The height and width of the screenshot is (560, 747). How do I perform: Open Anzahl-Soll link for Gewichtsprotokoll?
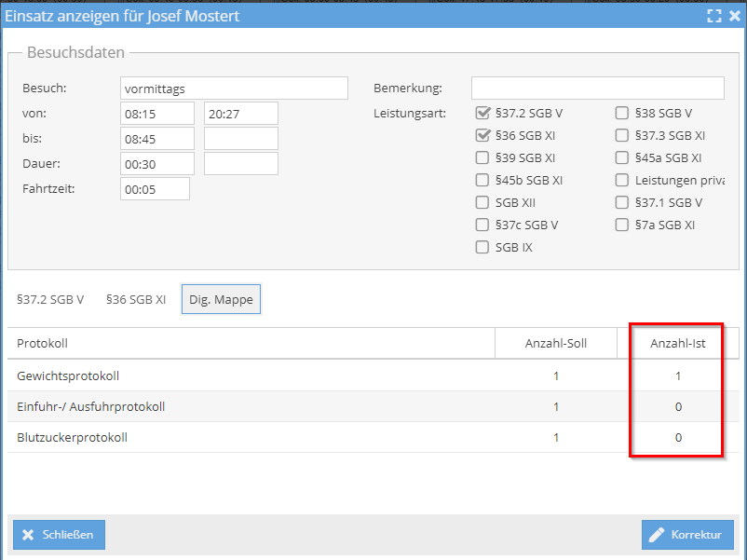tap(556, 376)
